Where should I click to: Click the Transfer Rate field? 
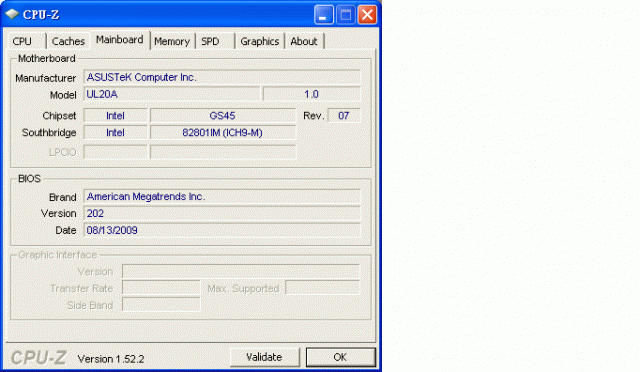161,288
